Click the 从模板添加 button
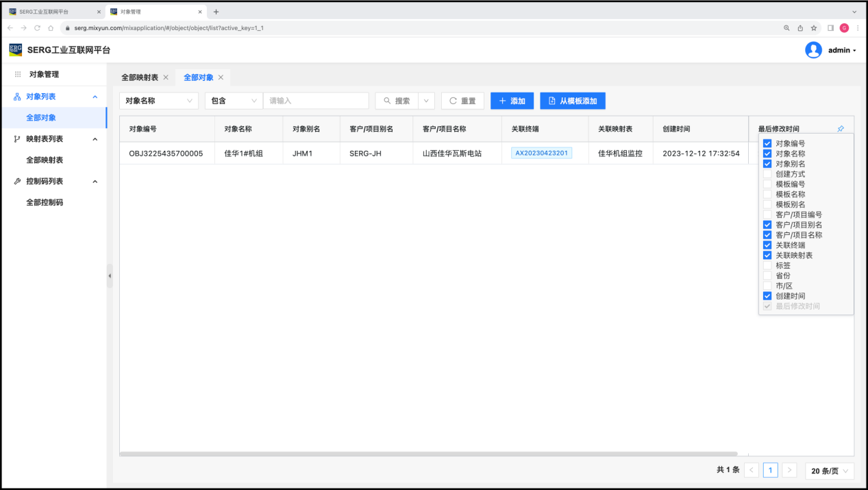 click(573, 101)
